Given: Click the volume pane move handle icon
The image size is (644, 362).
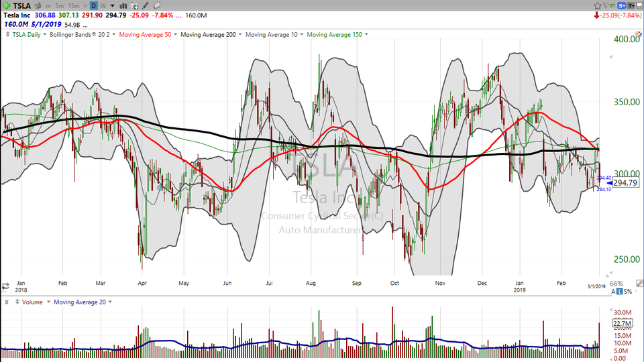Looking at the screenshot, I should coord(17,302).
